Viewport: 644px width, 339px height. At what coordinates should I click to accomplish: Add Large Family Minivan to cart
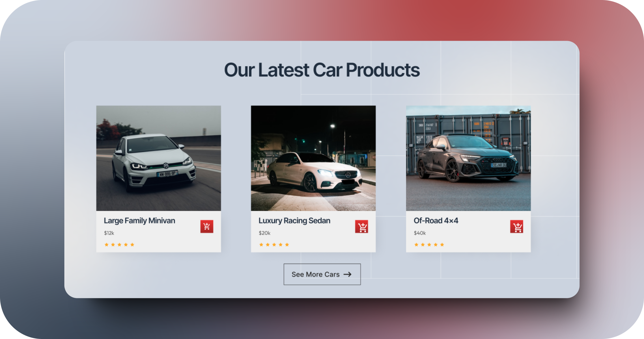coord(207,226)
